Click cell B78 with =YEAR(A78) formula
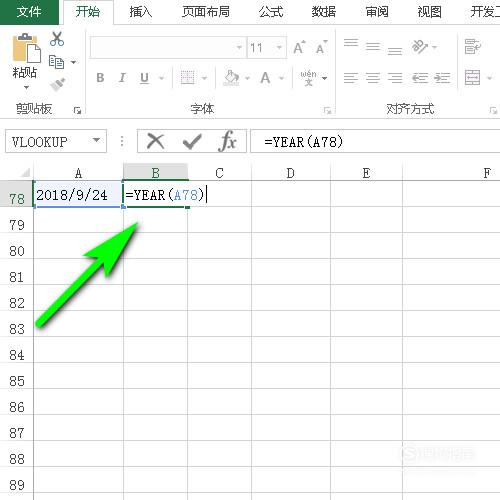This screenshot has height=500, width=500. [156, 195]
